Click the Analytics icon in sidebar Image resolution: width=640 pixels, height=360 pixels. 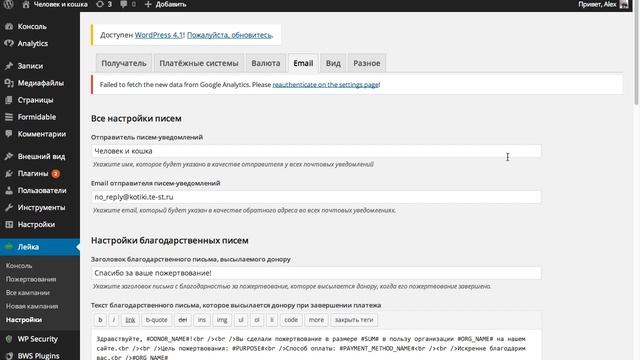coord(9,43)
